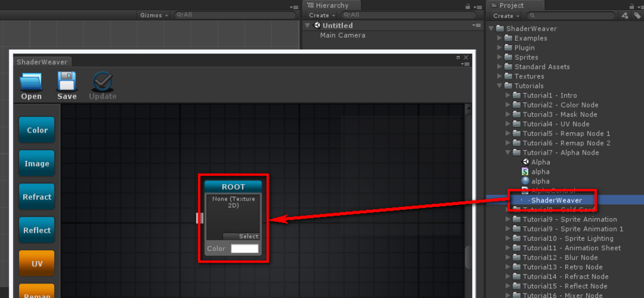Open the Scene view panel options menu icon

click(x=294, y=7)
